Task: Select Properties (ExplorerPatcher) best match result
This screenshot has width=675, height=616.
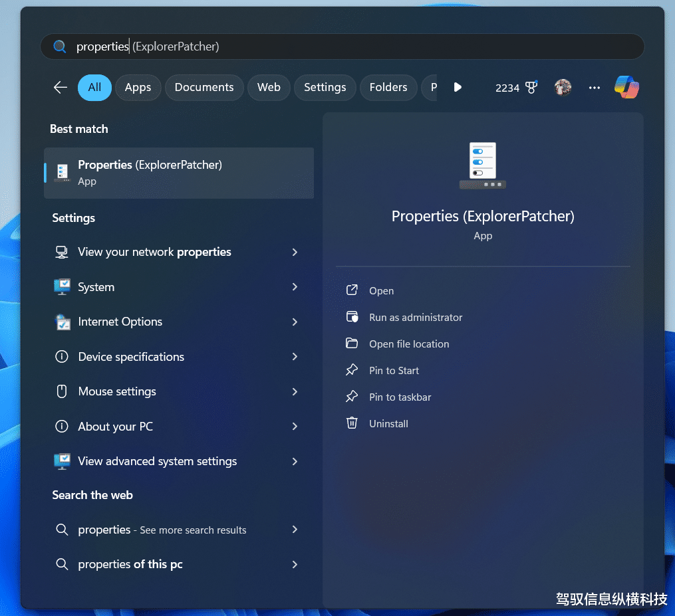Action: 179,173
